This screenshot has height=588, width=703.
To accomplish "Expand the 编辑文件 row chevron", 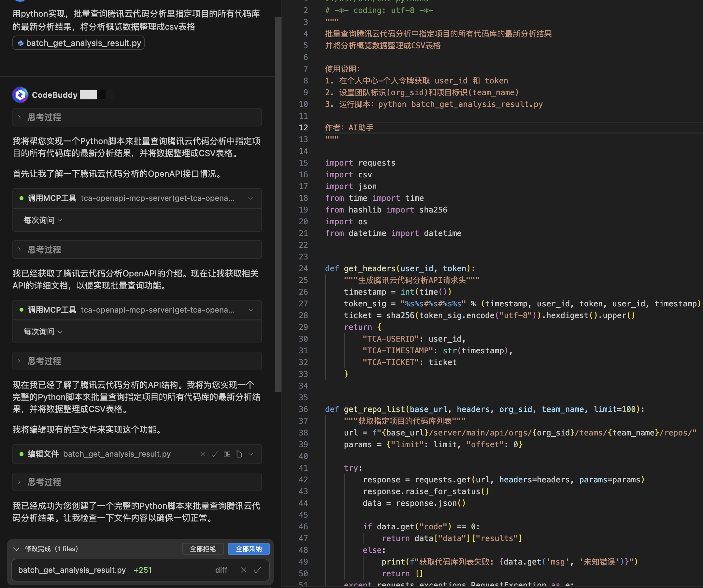I will (x=251, y=454).
